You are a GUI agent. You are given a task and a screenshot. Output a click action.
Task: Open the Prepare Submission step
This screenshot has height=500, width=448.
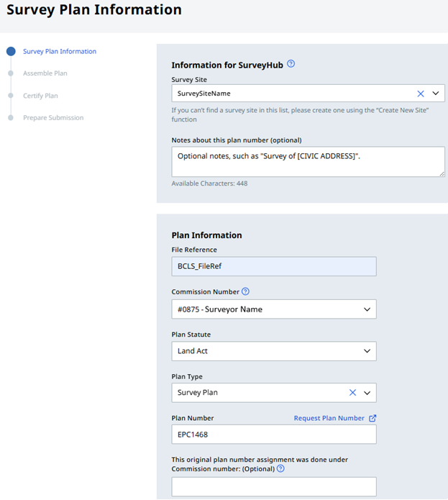point(52,118)
